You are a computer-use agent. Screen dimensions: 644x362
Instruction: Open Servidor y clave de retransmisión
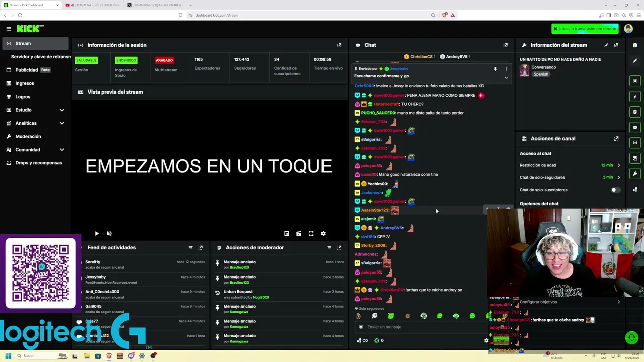(41, 57)
